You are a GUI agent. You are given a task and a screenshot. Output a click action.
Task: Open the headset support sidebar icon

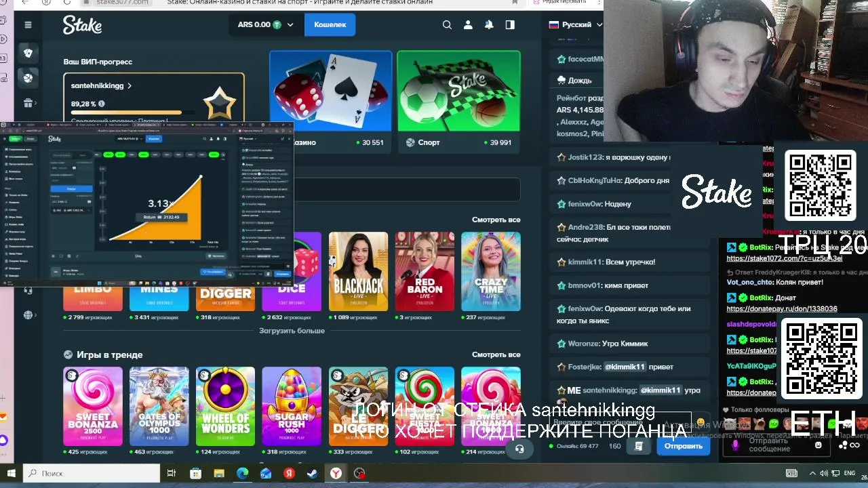[28, 290]
